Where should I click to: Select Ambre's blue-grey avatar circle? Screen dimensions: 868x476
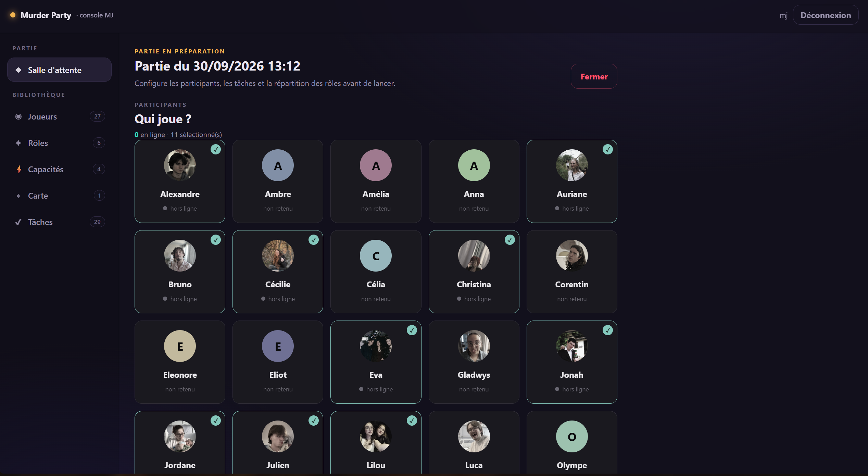278,165
